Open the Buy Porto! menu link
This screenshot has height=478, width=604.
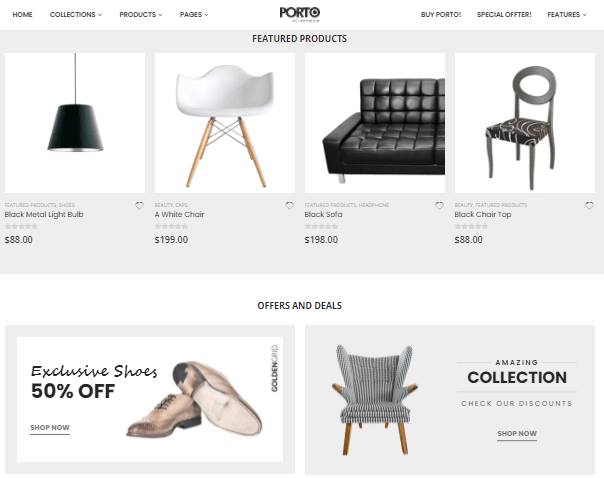pyautogui.click(x=441, y=15)
